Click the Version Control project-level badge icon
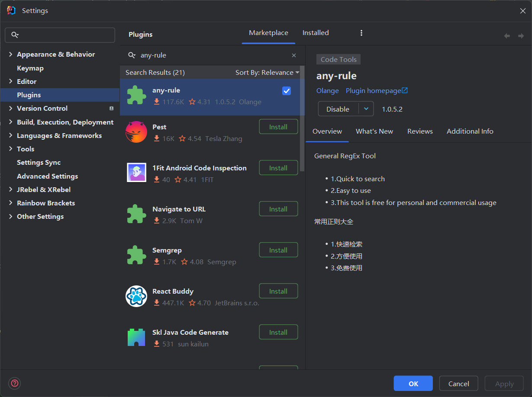The height and width of the screenshot is (397, 532). tap(111, 109)
